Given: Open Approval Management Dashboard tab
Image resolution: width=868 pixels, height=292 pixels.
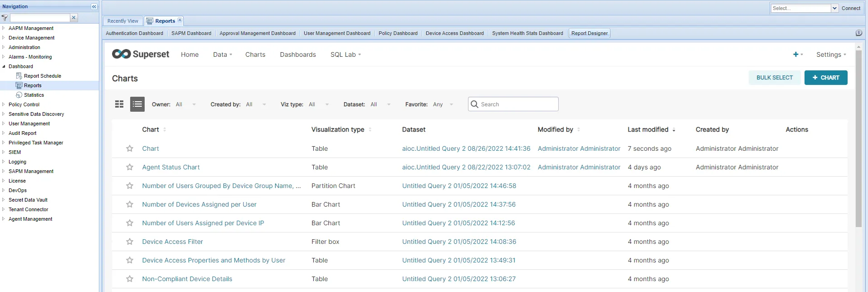Looking at the screenshot, I should (258, 33).
